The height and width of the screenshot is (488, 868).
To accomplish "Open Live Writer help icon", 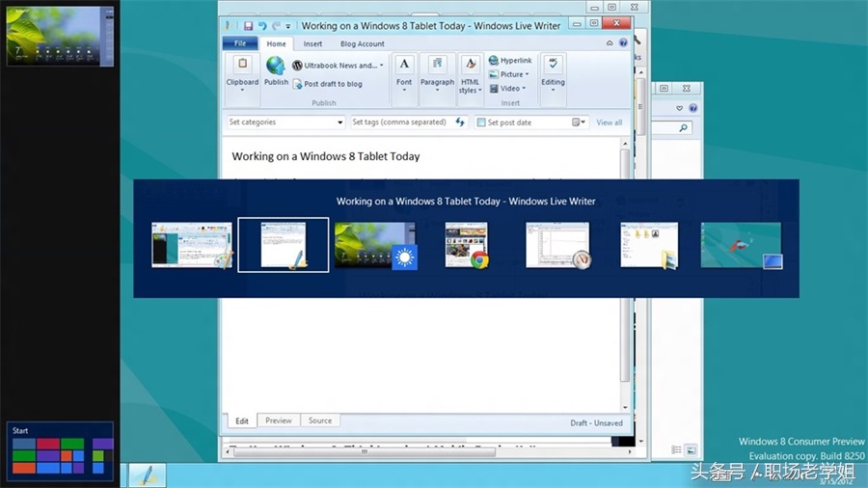I will click(x=623, y=42).
